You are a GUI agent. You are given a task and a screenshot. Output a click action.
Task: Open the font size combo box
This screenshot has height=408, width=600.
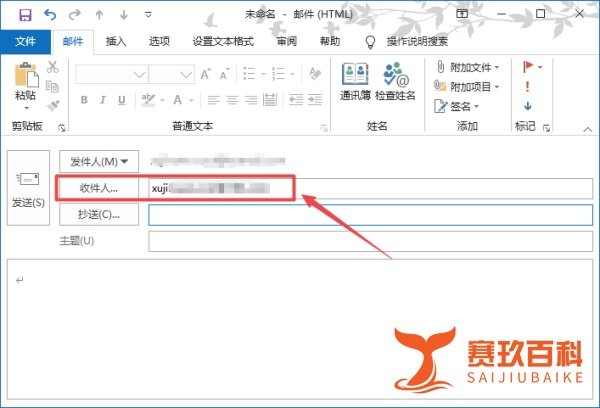(x=171, y=74)
